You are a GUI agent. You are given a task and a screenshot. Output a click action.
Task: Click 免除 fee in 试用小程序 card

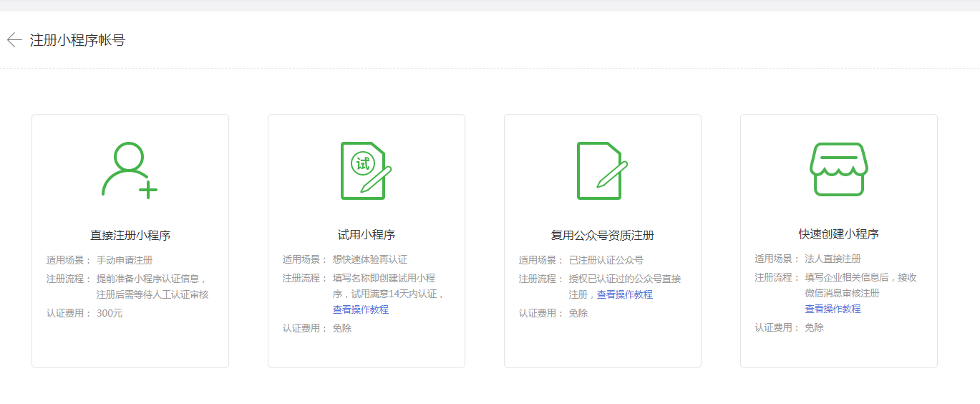[342, 328]
